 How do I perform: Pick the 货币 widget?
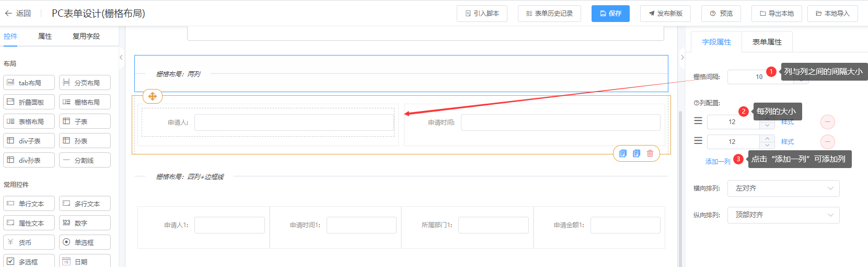29,242
